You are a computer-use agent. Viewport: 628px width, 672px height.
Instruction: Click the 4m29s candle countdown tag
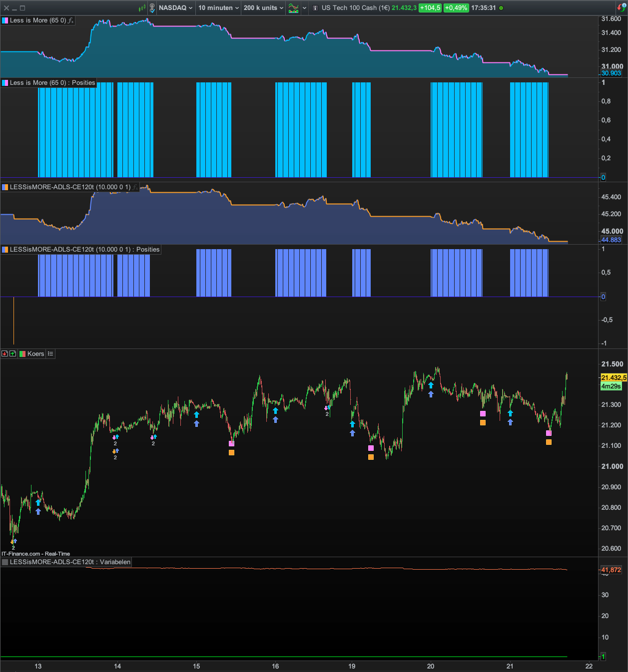click(611, 386)
